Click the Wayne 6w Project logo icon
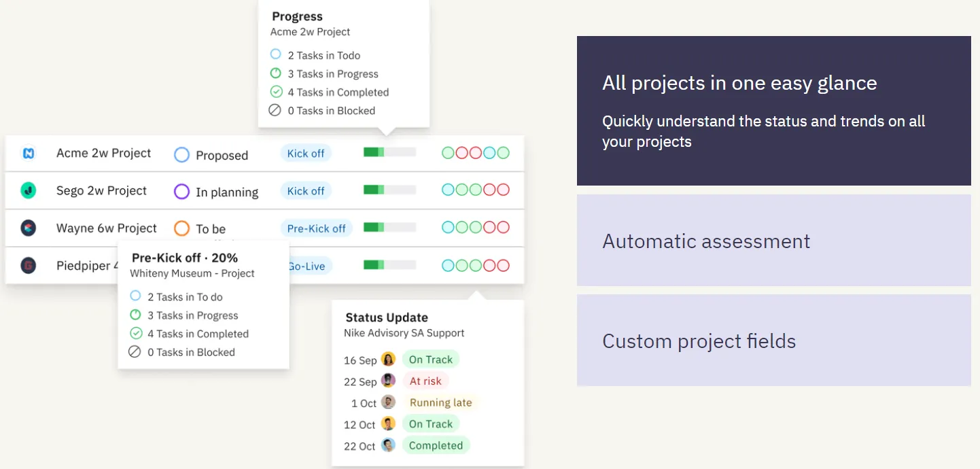Viewport: 980px width, 469px height. point(29,228)
